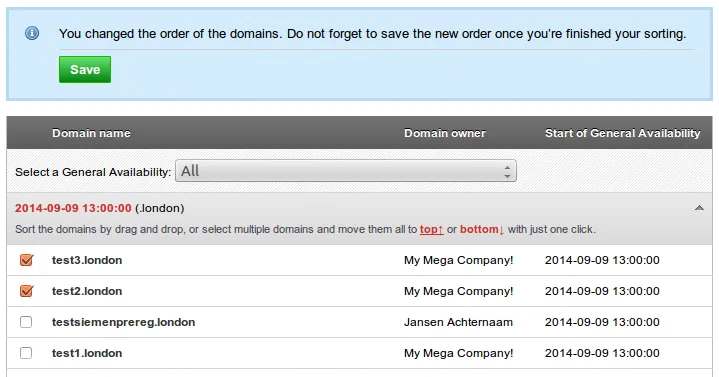Tick the test1.london checkbox
The image size is (719, 377).
point(26,353)
